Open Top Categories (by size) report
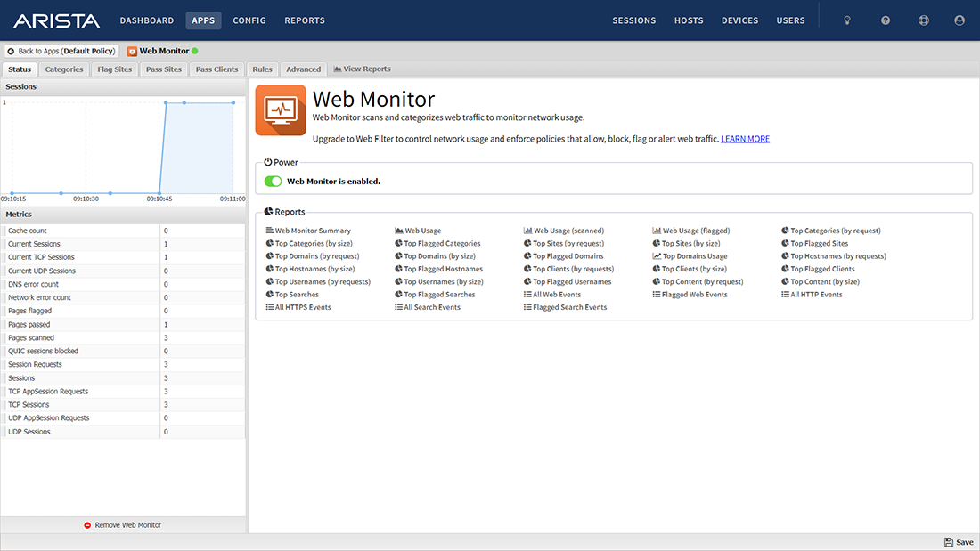This screenshot has height=551, width=980. point(309,244)
